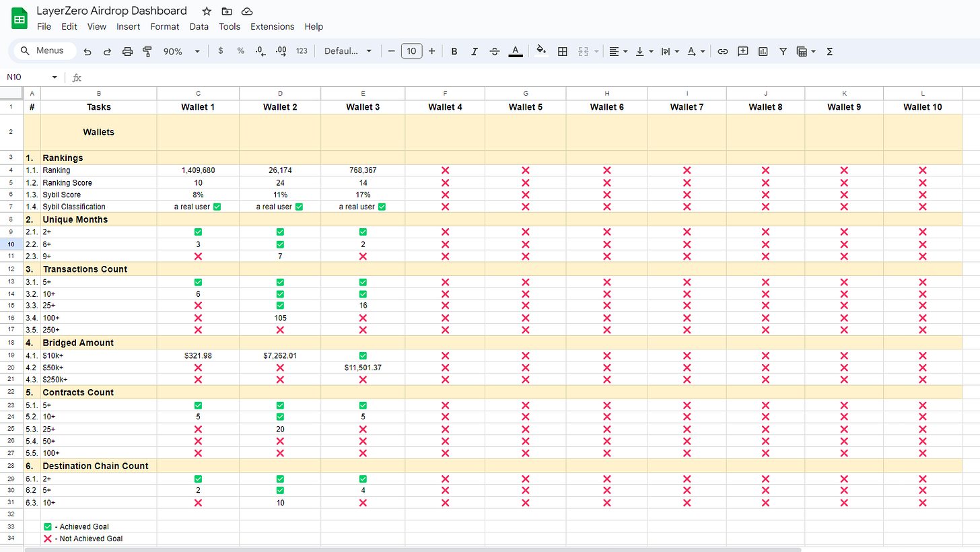The image size is (980, 552).
Task: Expand the merge cells dropdown arrow
Action: (x=596, y=51)
